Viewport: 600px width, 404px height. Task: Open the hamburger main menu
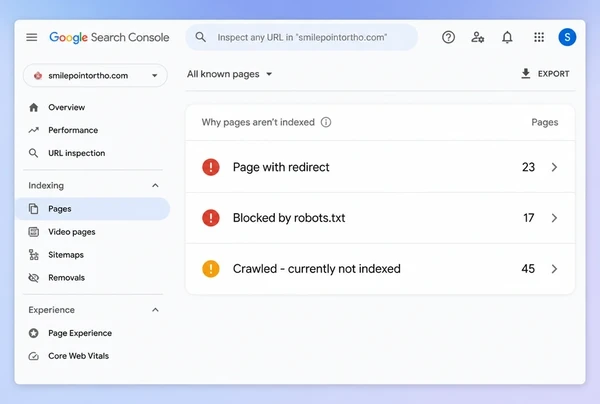coord(32,37)
